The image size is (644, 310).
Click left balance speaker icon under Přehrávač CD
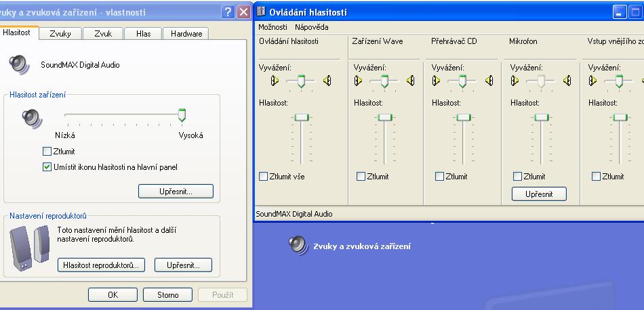pos(436,81)
